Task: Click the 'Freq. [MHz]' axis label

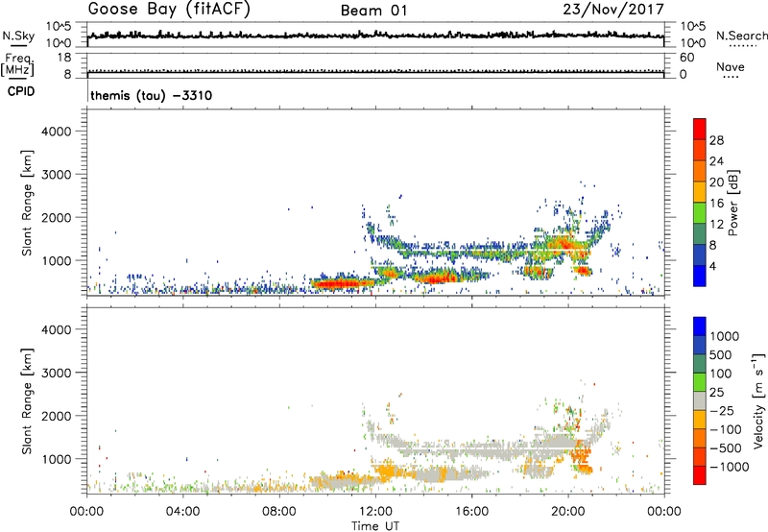Action: click(18, 64)
